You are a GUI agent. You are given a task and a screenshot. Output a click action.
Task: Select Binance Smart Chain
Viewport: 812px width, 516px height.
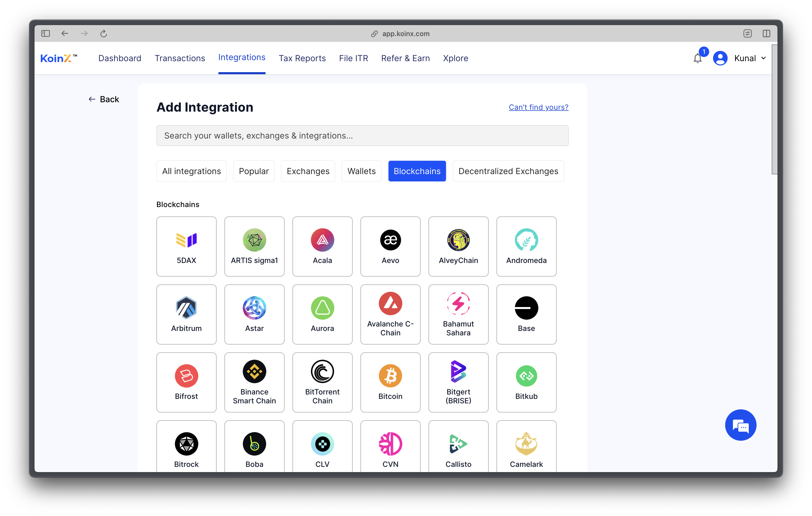point(254,382)
